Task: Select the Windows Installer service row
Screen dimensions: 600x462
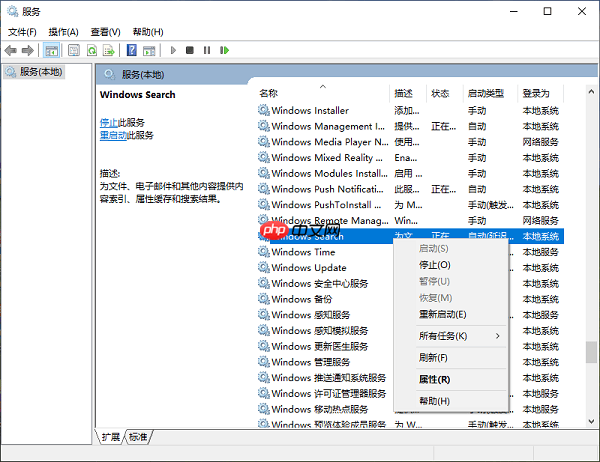Action: (410, 110)
